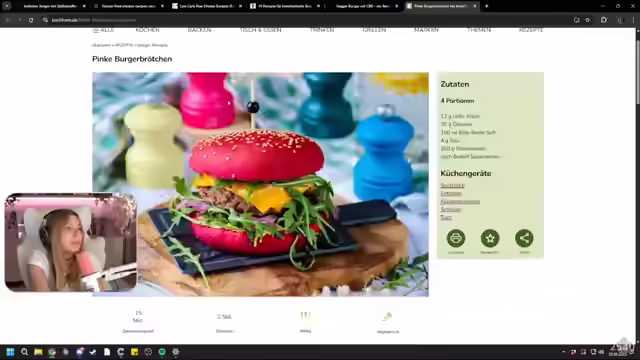Viewport: 640px width, 360px height.
Task: Click the first Küchengeräte link
Action: 452,185
